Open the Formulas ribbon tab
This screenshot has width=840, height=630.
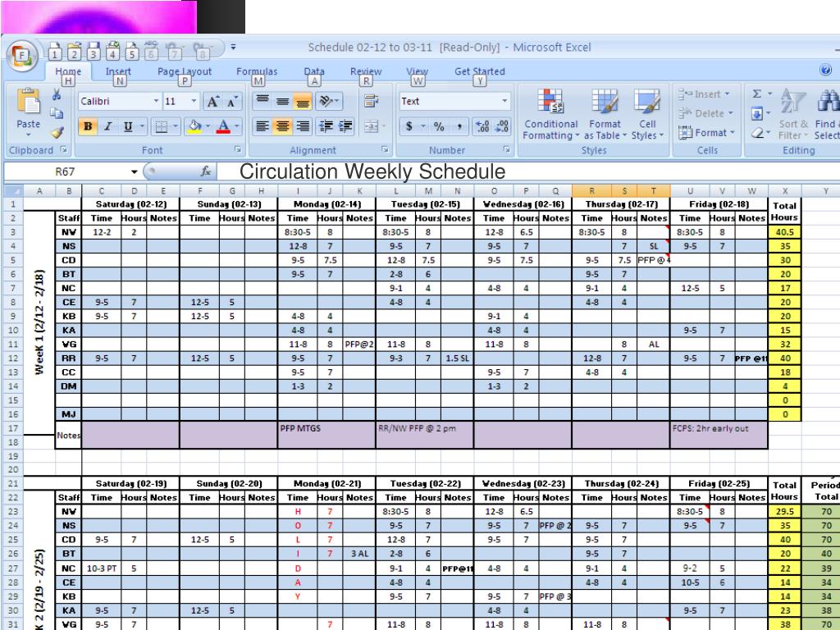(257, 71)
